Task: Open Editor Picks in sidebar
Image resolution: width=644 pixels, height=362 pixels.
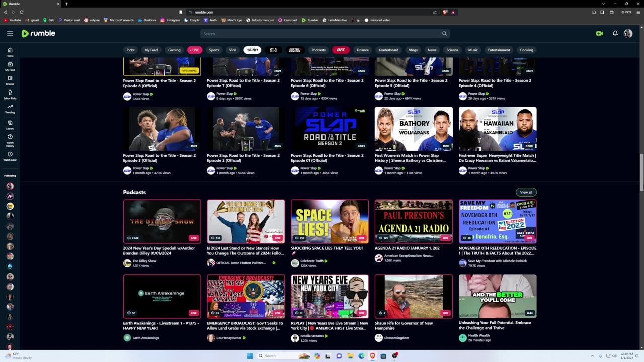Action: click(10, 95)
